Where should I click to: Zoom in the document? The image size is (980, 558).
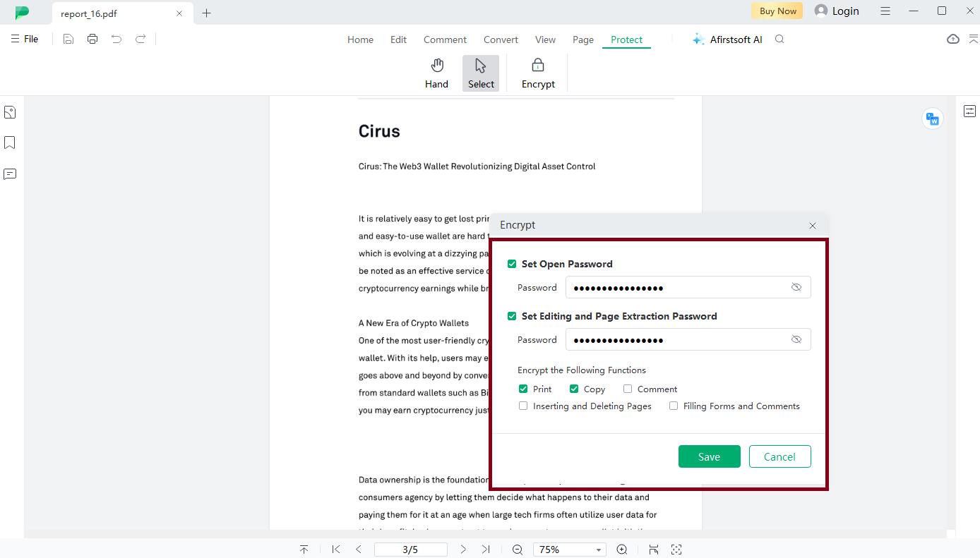coord(622,550)
